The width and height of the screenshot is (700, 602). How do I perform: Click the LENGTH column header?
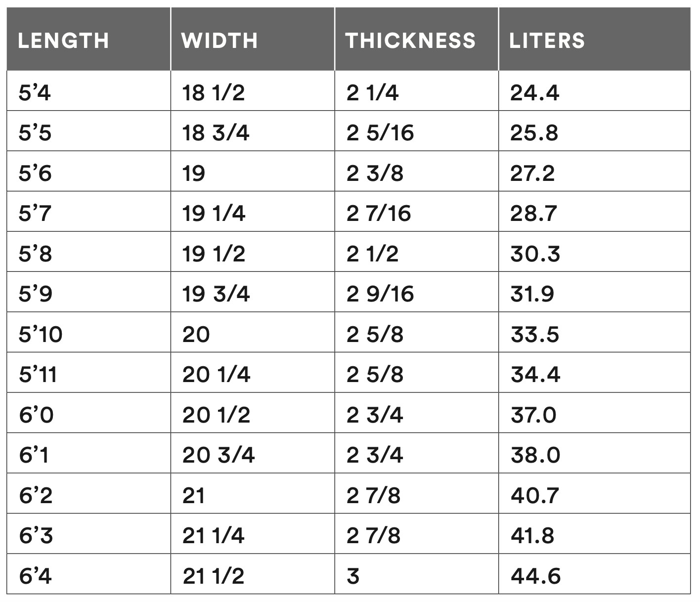click(63, 41)
